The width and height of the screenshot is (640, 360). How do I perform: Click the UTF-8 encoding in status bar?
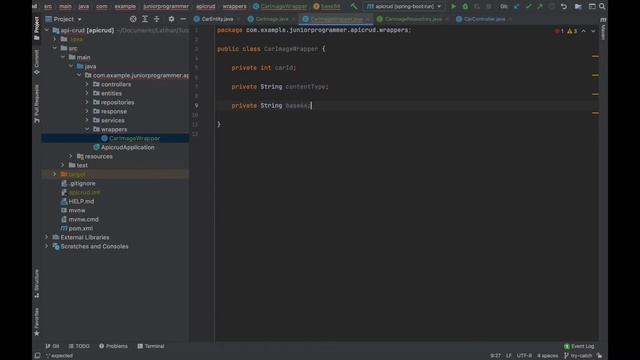pyautogui.click(x=524, y=356)
